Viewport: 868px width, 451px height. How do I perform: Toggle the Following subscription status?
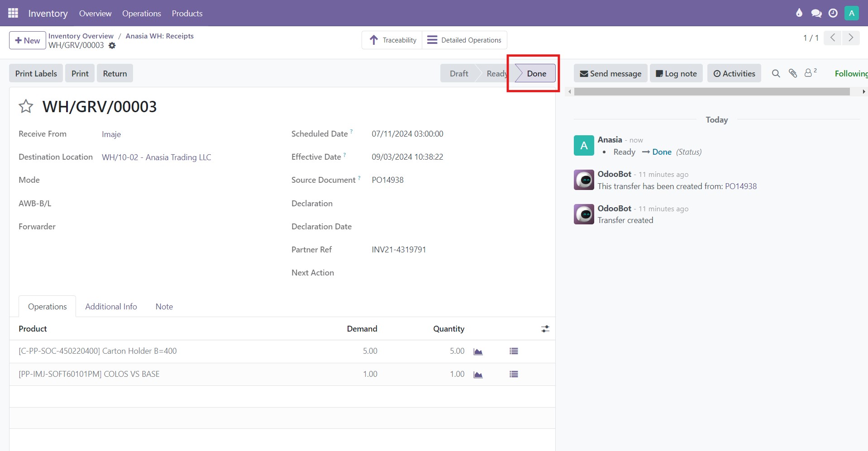coord(851,74)
